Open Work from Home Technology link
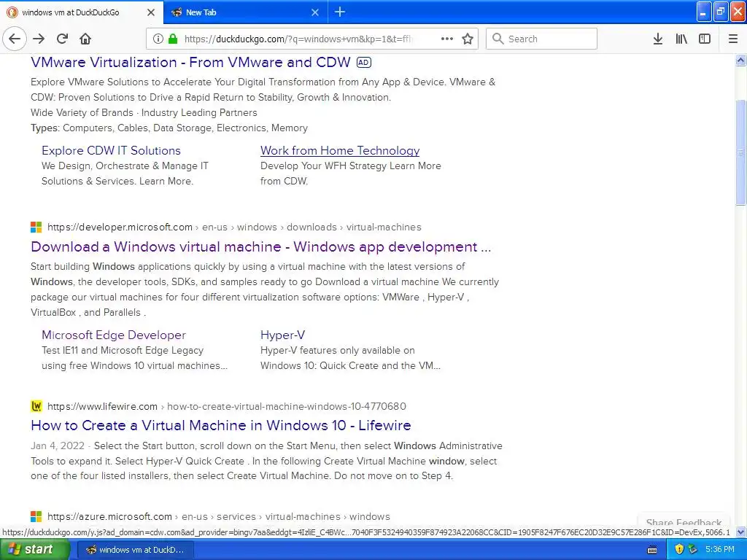Screen dimensions: 747x560 click(340, 150)
